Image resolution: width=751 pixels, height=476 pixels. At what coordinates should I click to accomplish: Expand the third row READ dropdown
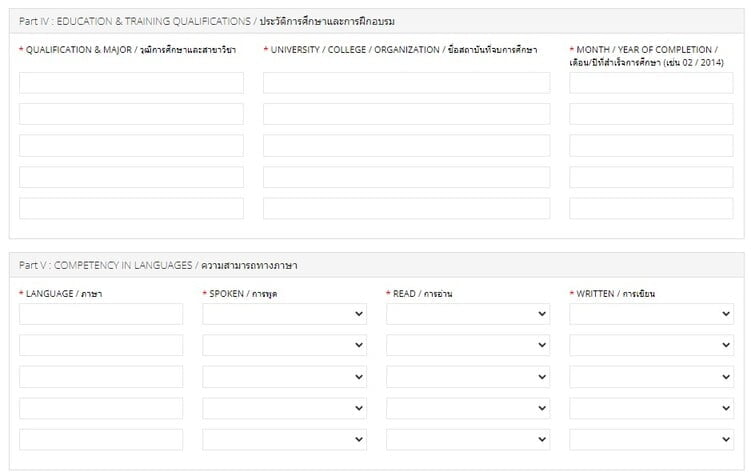[468, 377]
